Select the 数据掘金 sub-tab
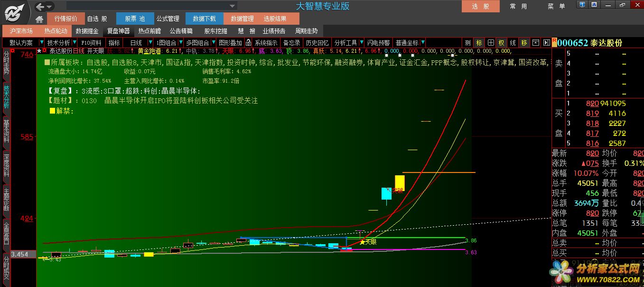Screen dimensions: 644x287 (x=87, y=31)
